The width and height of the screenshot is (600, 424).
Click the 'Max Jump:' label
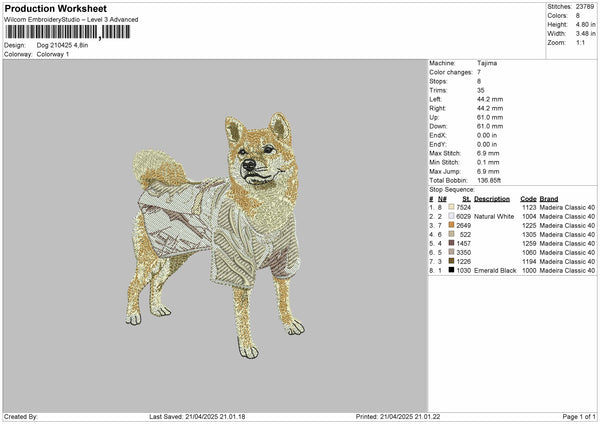pos(444,171)
